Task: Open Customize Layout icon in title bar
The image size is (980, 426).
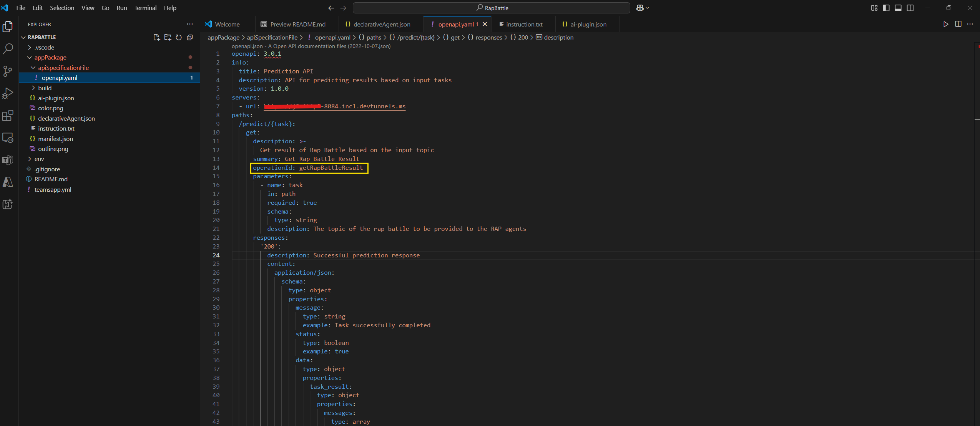Action: click(874, 8)
